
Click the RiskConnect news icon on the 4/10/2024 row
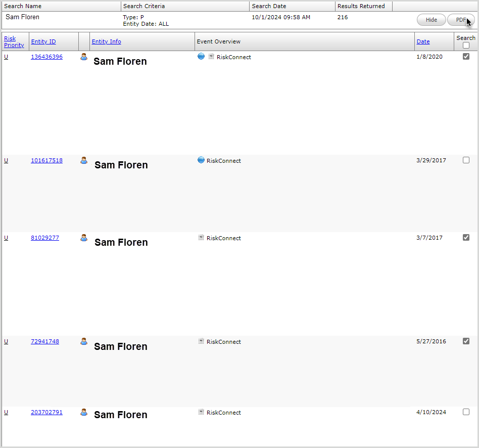point(202,412)
